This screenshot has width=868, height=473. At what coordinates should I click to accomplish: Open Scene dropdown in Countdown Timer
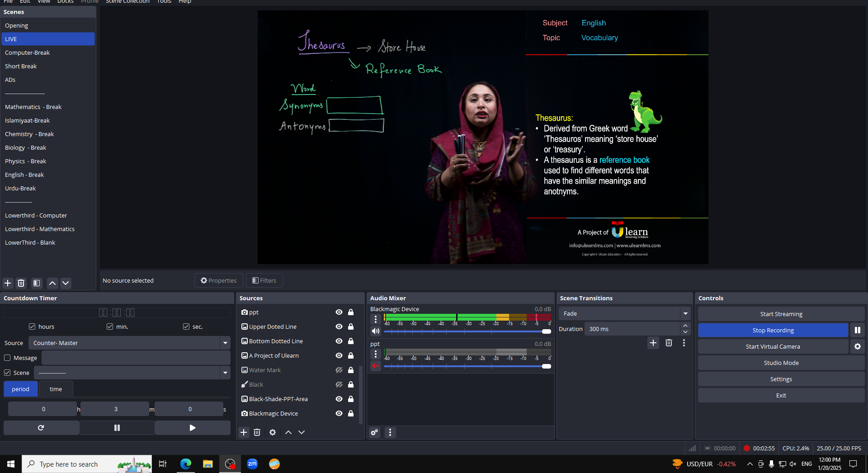(x=132, y=373)
